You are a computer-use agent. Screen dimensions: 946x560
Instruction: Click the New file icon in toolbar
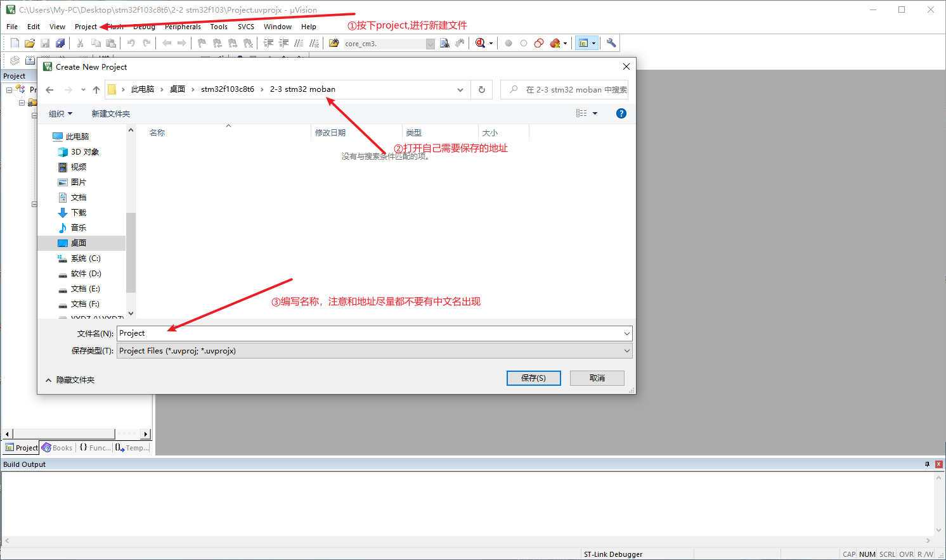pyautogui.click(x=15, y=43)
